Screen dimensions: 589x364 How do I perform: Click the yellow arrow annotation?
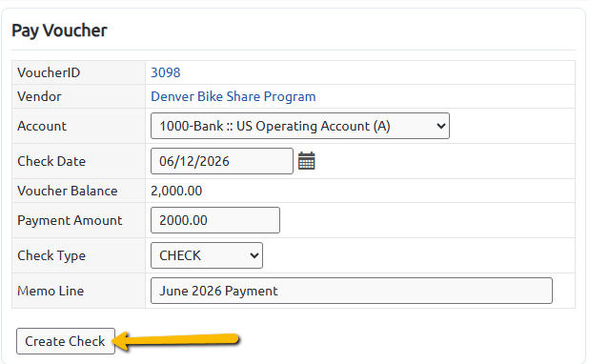[x=175, y=340]
